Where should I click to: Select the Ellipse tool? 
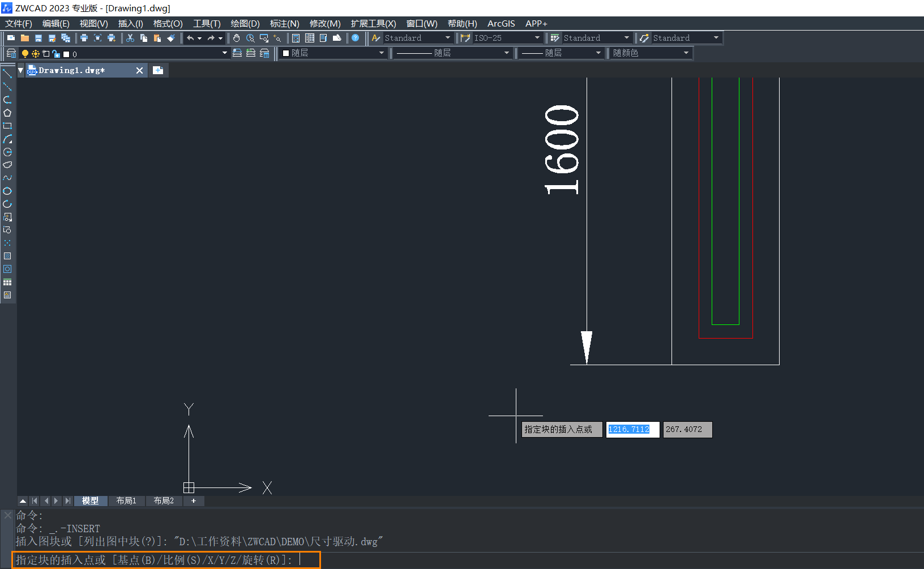[x=7, y=191]
